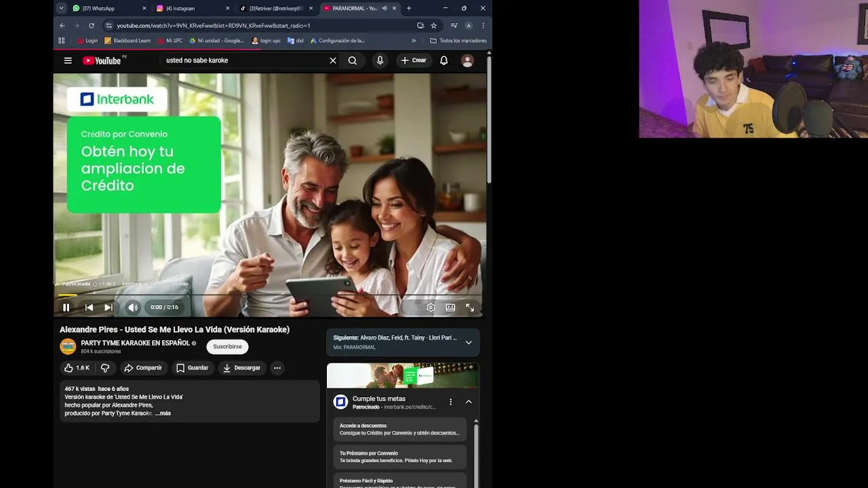This screenshot has height=488, width=868.
Task: Open Tu Préstamo por Convenio ad card
Action: [400, 457]
